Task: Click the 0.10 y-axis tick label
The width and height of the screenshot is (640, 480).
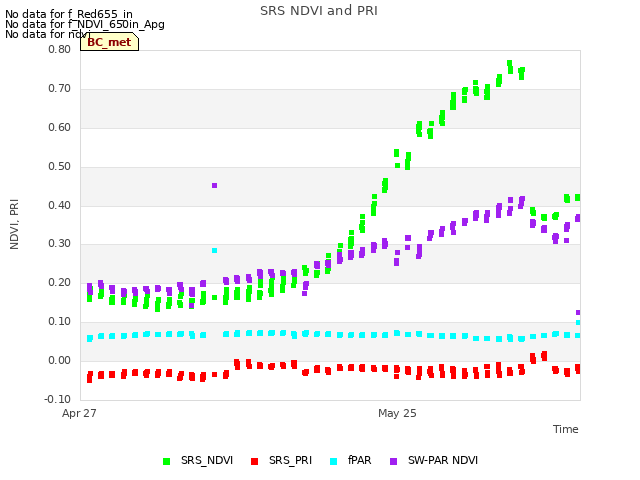Action: click(59, 322)
